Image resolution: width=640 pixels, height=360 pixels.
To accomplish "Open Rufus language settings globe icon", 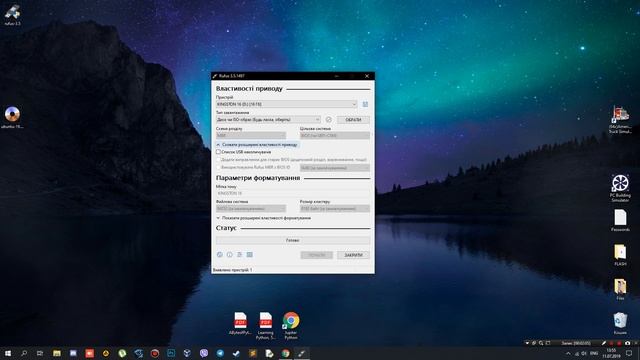I will click(x=220, y=255).
